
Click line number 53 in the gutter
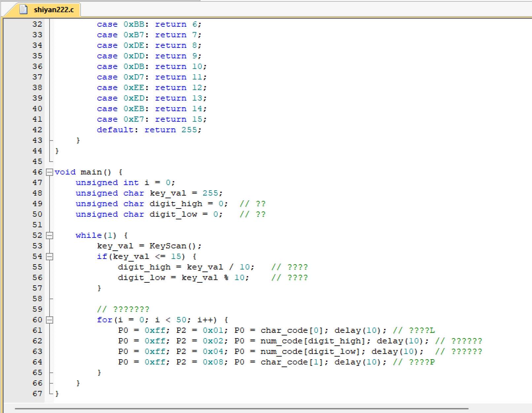(x=37, y=246)
